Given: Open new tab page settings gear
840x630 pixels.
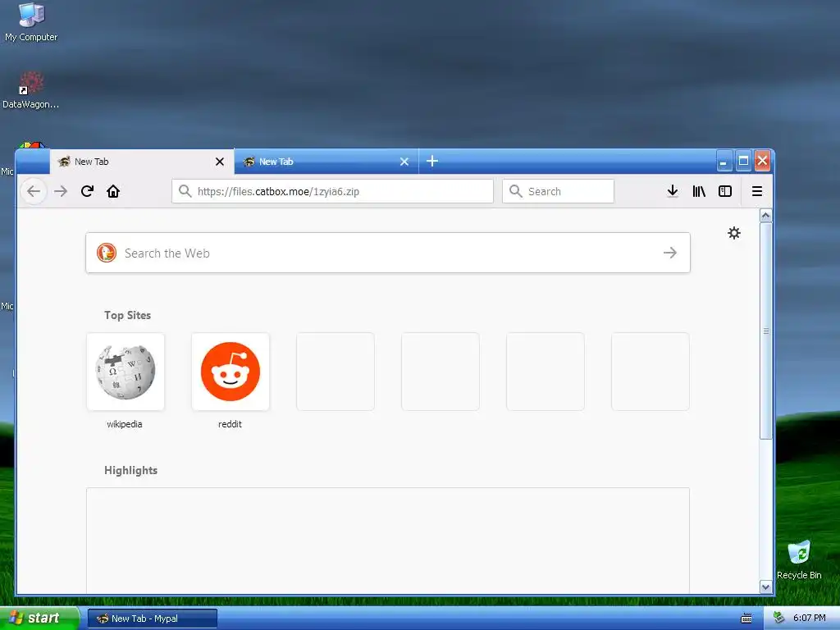Looking at the screenshot, I should click(734, 233).
